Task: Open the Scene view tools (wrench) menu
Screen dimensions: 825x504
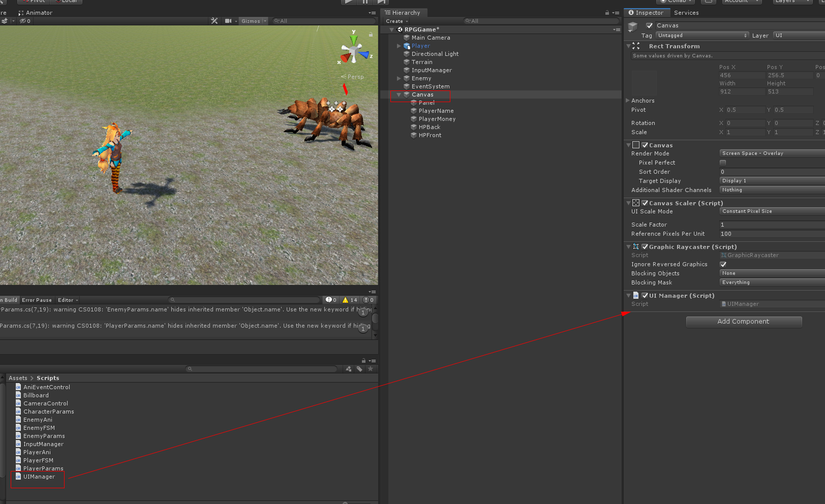Action: click(214, 21)
